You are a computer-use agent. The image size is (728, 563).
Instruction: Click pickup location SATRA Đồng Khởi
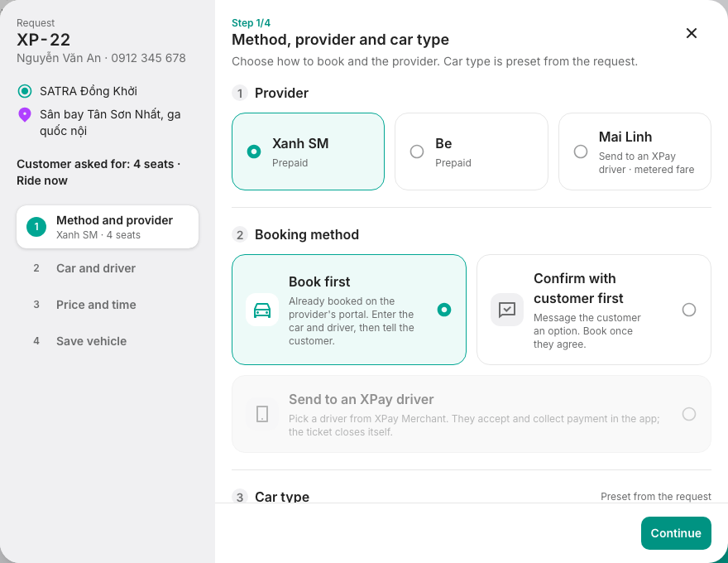(x=89, y=91)
